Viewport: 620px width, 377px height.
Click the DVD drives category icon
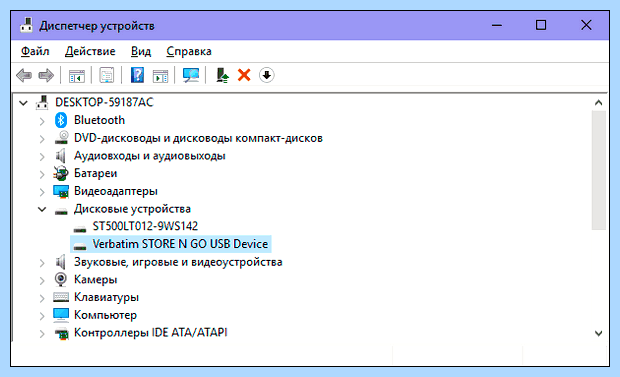[x=61, y=138]
